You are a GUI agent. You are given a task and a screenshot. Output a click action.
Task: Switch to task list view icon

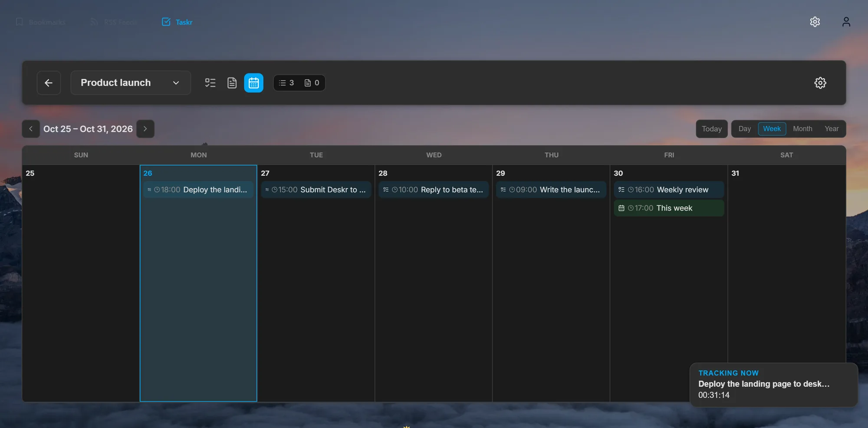pos(210,83)
